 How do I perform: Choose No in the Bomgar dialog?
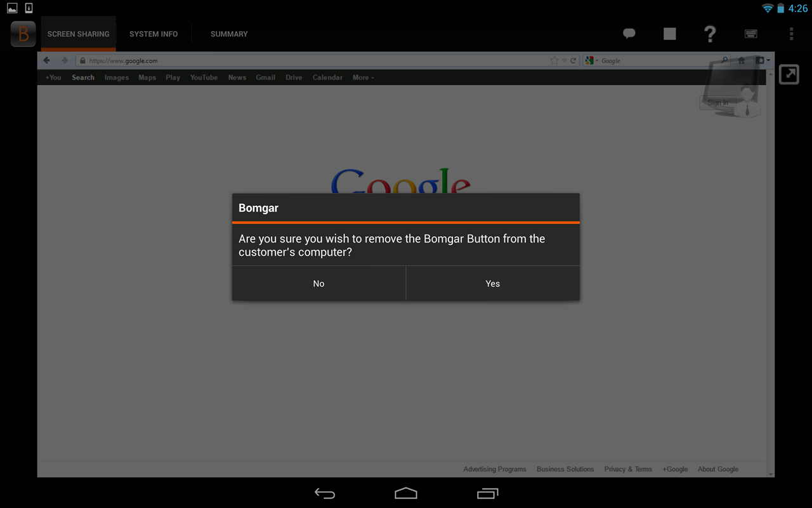318,283
